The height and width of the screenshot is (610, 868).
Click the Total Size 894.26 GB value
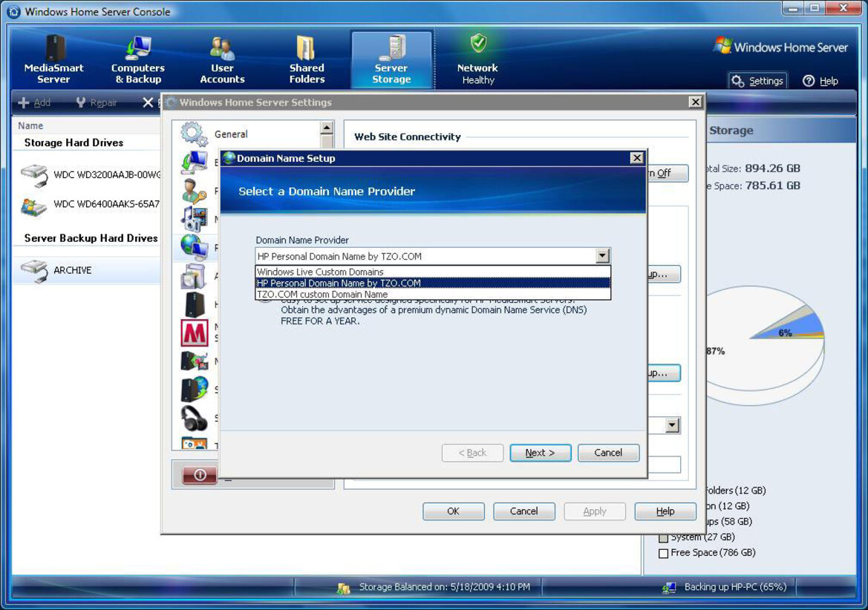point(772,168)
